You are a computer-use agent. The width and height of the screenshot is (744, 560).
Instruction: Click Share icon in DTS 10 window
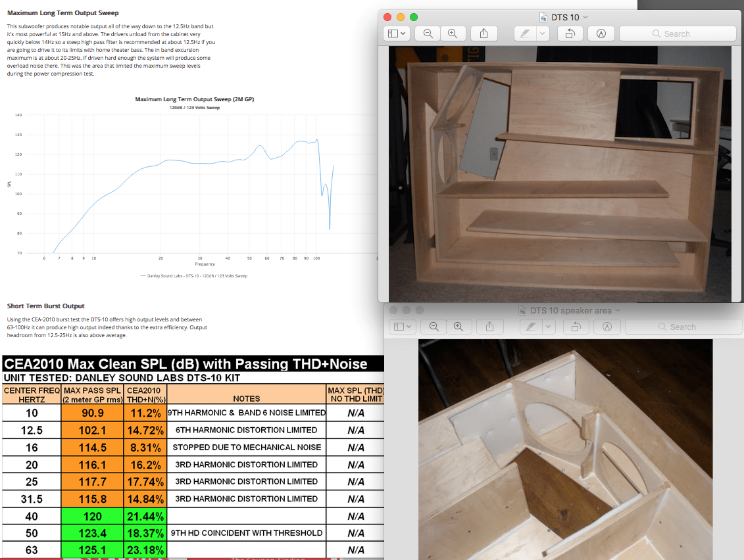click(x=484, y=34)
